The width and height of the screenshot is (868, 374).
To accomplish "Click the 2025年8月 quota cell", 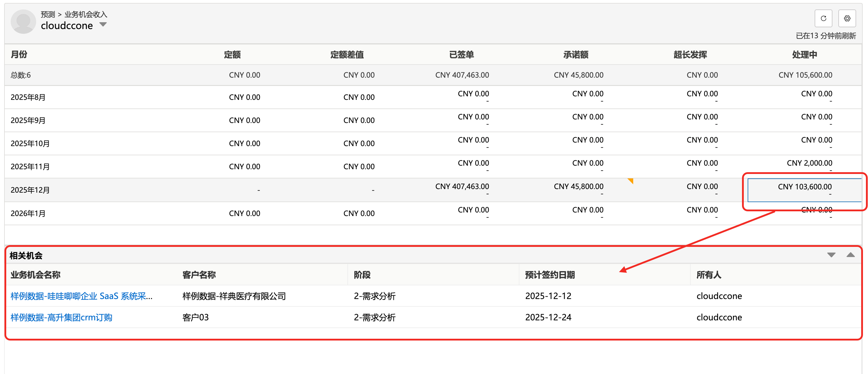I will point(244,98).
